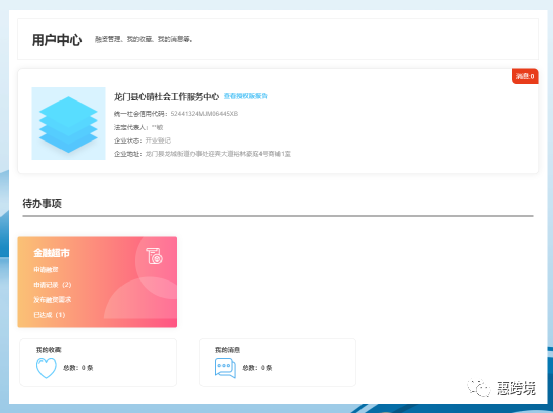Click the 我的消息 card label
553x413 pixels.
click(227, 350)
